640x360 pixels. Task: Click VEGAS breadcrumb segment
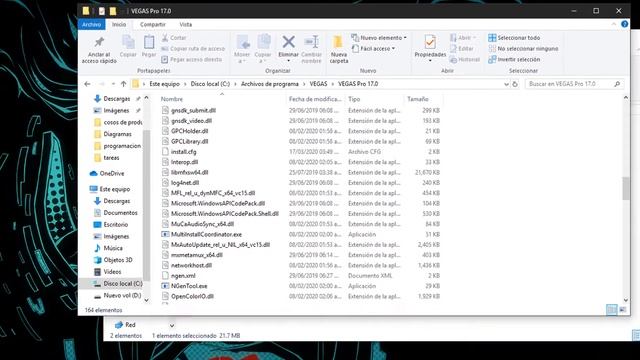tap(318, 84)
